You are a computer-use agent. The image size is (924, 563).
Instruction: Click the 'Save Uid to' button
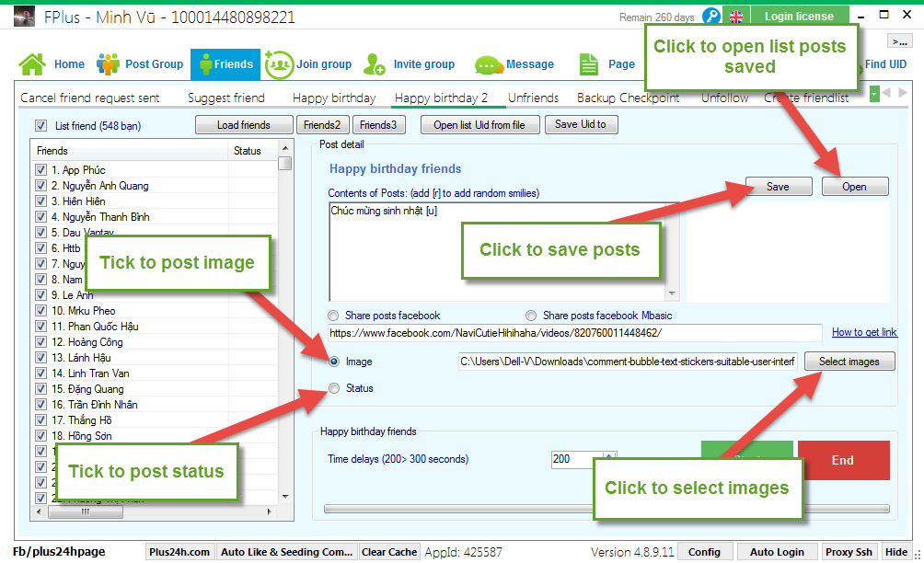point(581,124)
